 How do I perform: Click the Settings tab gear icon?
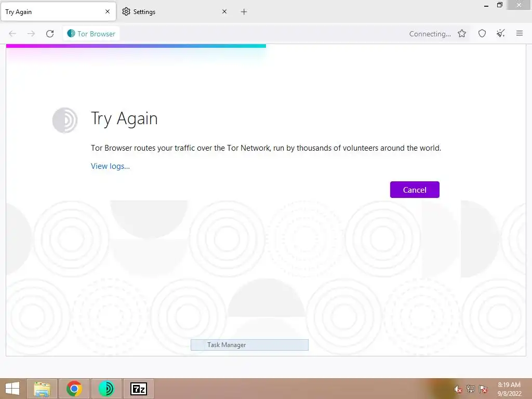[x=126, y=11]
